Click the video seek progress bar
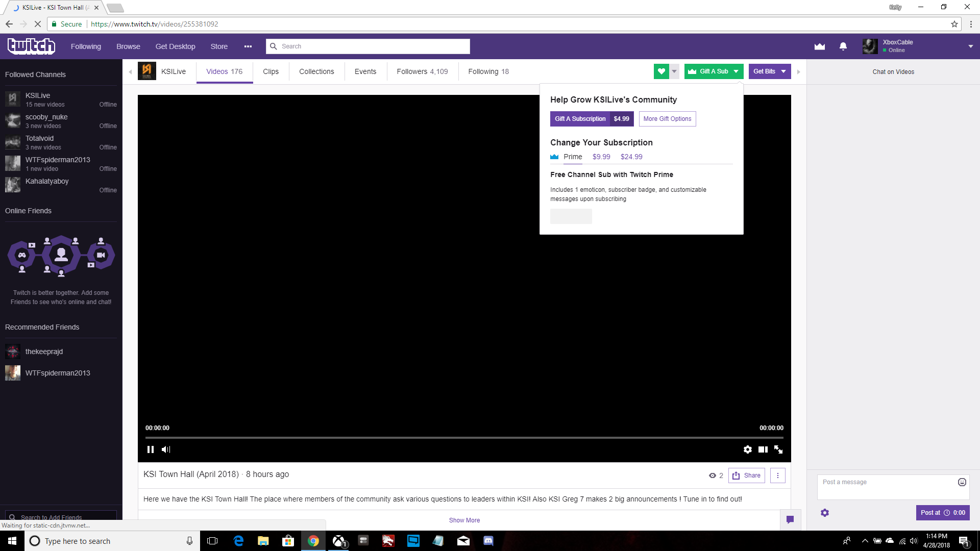This screenshot has height=551, width=980. [x=464, y=438]
